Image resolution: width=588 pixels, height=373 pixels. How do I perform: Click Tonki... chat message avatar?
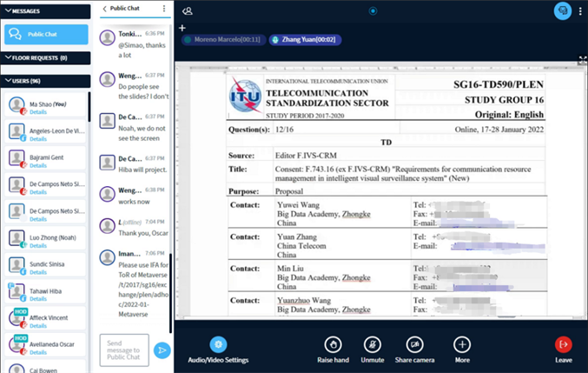[x=107, y=38]
